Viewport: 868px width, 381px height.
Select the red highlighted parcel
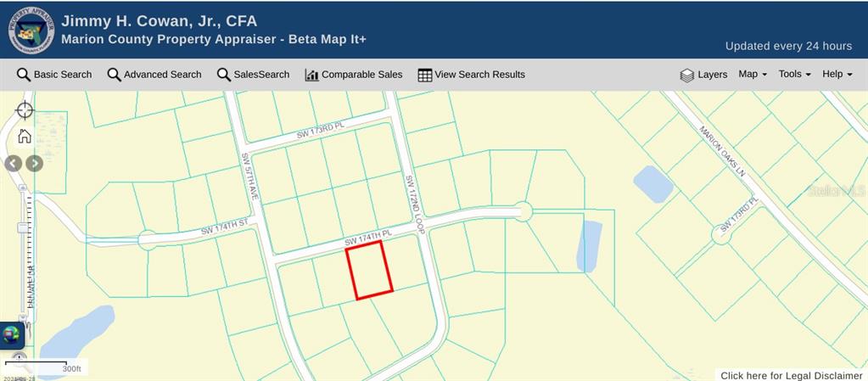(370, 270)
